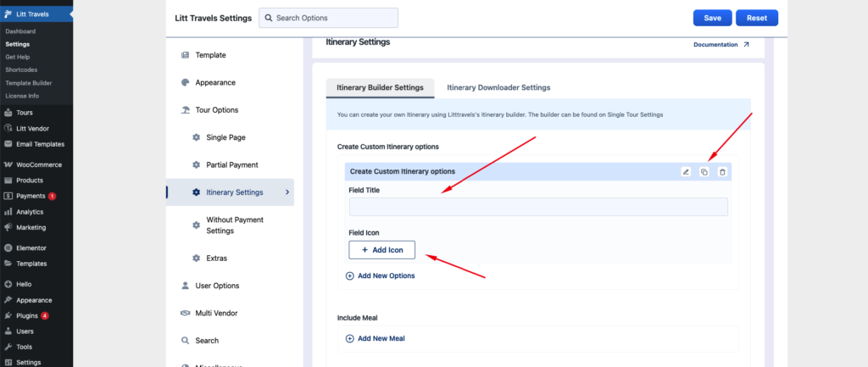Click the Elementor icon in admin sidebar

coord(8,248)
